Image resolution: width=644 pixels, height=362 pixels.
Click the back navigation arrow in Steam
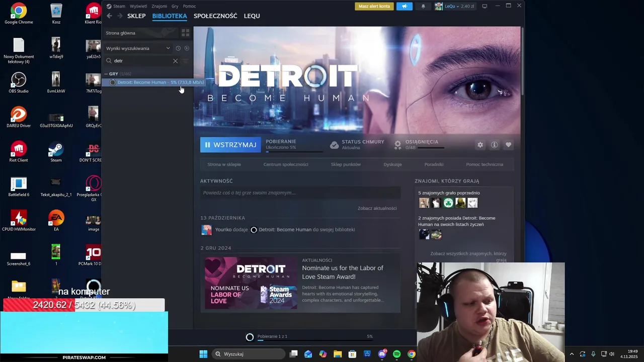click(x=109, y=16)
